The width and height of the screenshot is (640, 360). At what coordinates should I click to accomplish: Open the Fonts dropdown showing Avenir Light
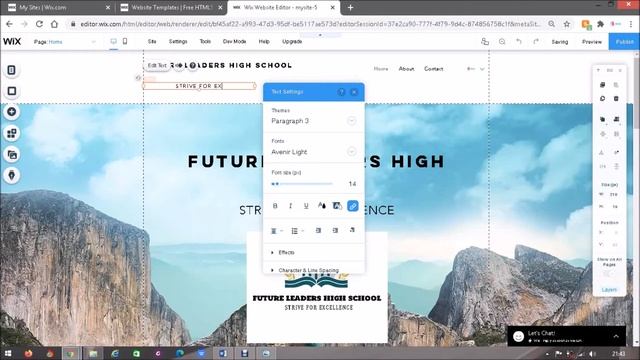click(x=313, y=152)
